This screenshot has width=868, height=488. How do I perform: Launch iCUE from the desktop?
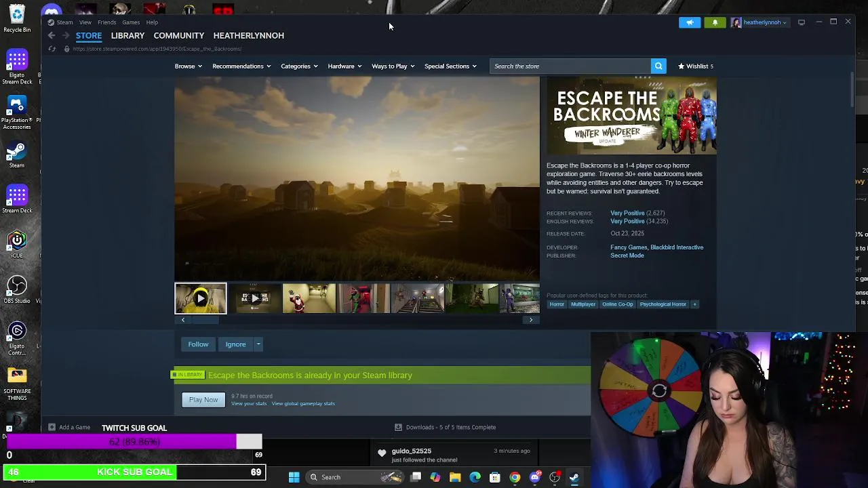tap(17, 244)
